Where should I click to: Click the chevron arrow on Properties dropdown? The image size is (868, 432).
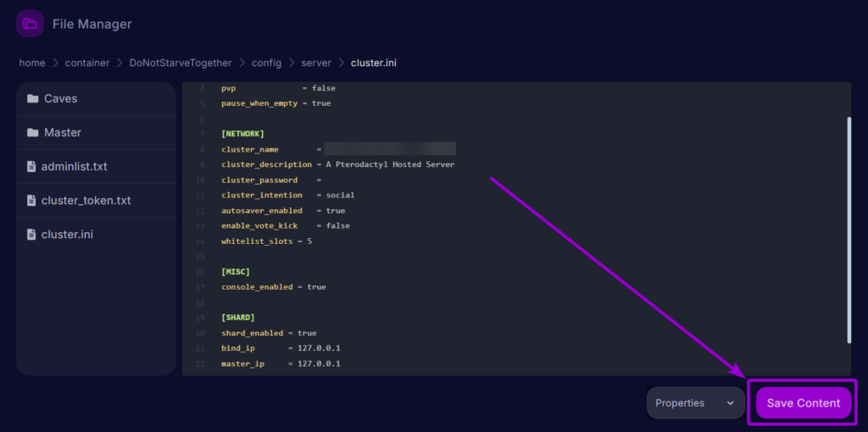731,403
